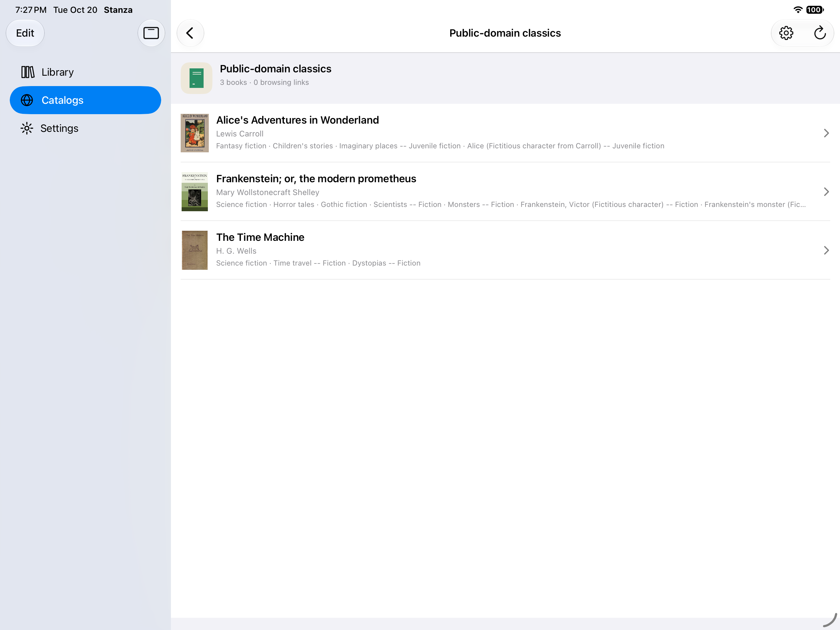
Task: Tap the Edit button
Action: (25, 33)
